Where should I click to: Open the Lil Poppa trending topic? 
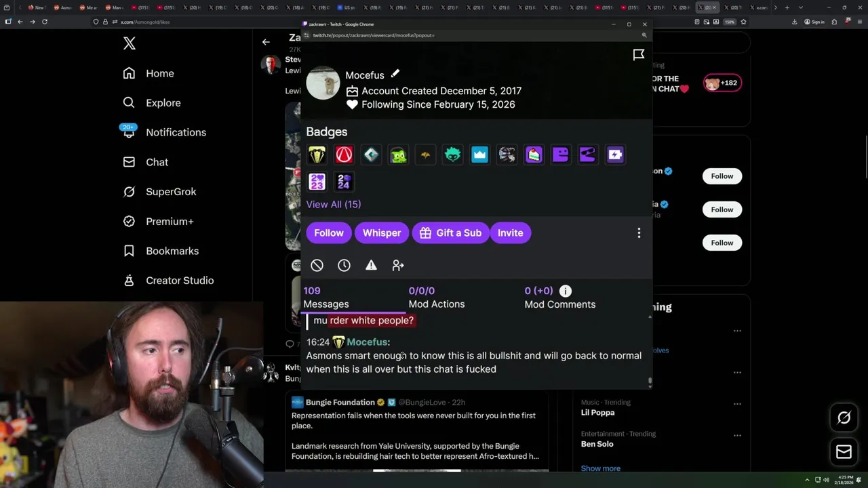(597, 413)
